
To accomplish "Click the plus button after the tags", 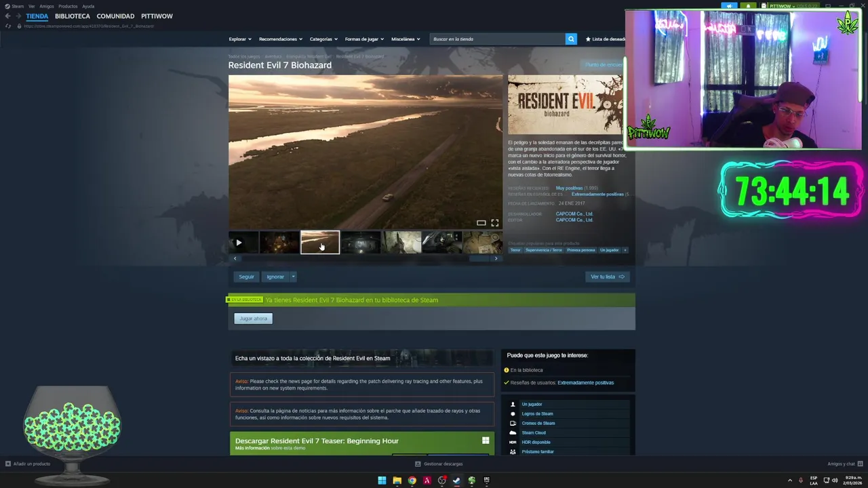I will point(625,250).
